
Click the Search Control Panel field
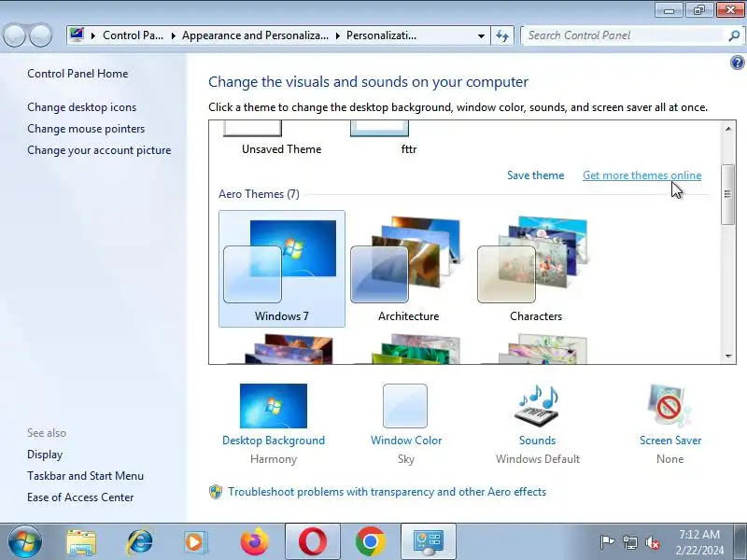pyautogui.click(x=625, y=35)
